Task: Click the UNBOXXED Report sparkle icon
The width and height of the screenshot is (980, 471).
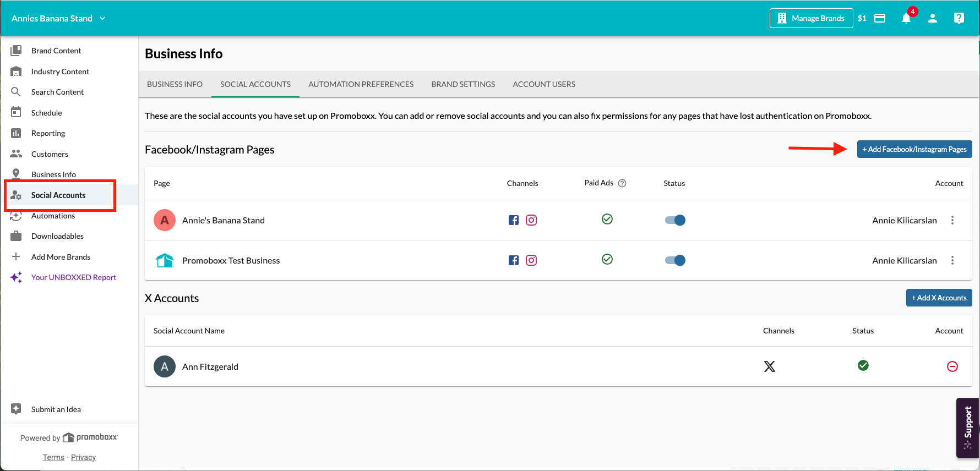Action: [x=16, y=277]
